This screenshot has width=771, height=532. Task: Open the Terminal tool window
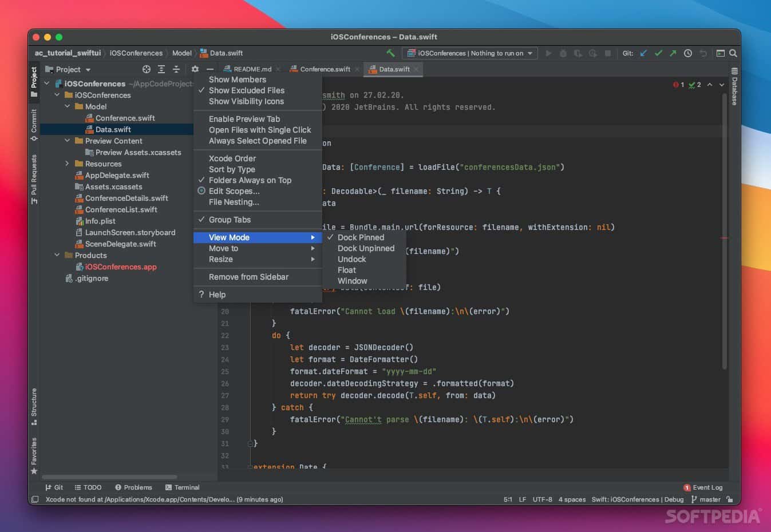[x=183, y=487]
